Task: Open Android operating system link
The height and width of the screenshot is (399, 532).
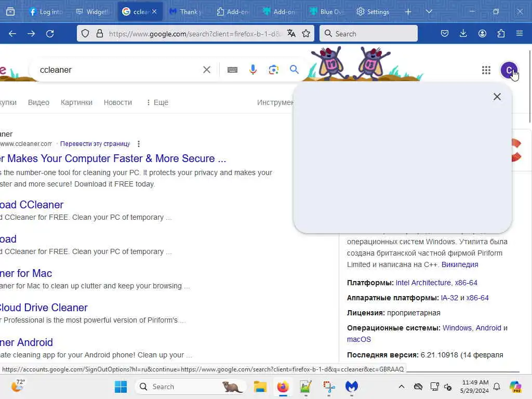Action: tap(488, 328)
